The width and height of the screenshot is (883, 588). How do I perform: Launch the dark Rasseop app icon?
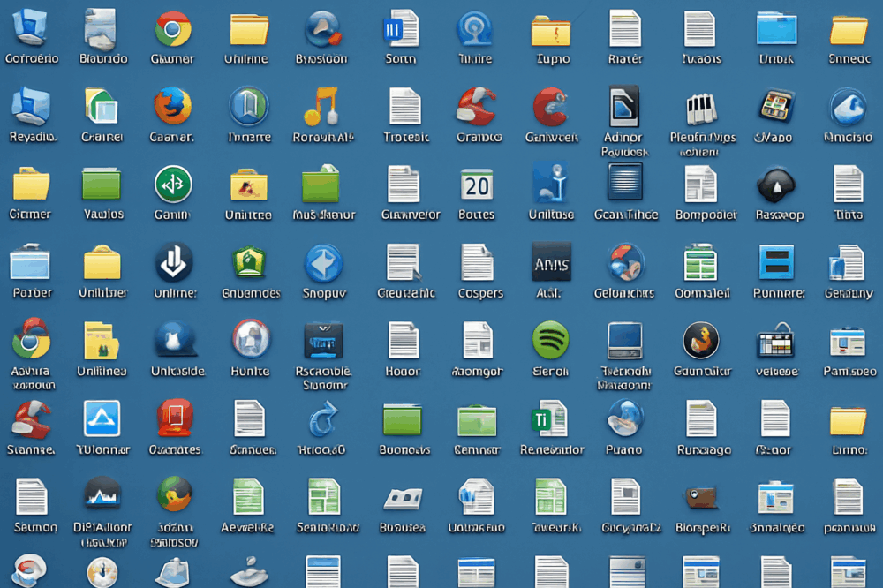point(776,185)
